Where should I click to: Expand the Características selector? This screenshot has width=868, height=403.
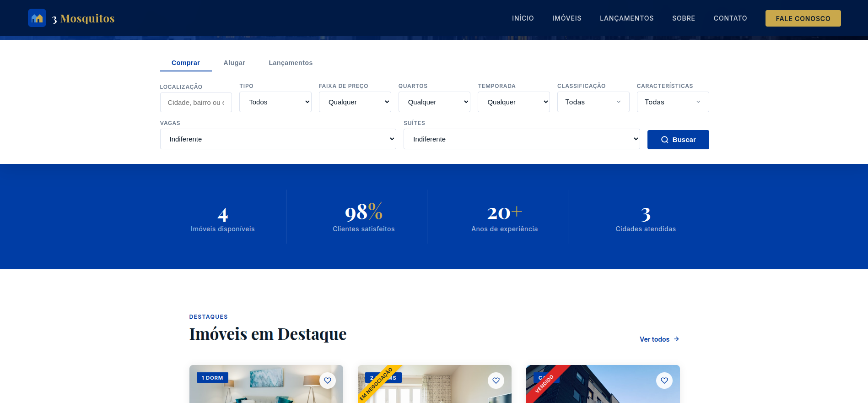tap(673, 102)
